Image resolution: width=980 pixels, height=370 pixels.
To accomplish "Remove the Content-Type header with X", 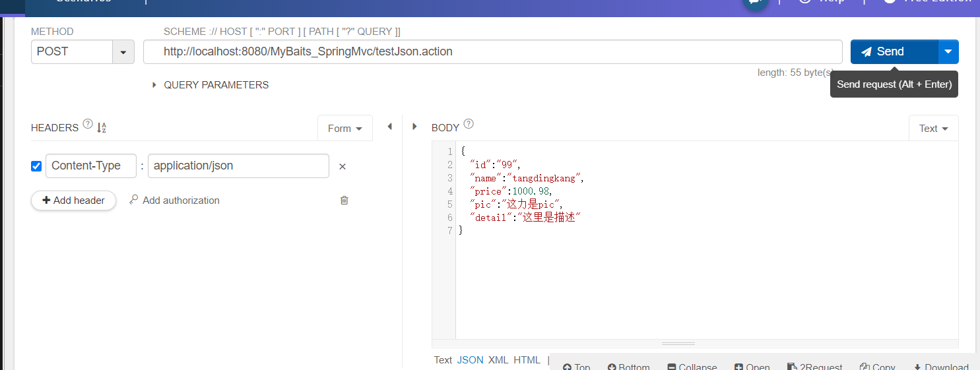I will tap(343, 167).
